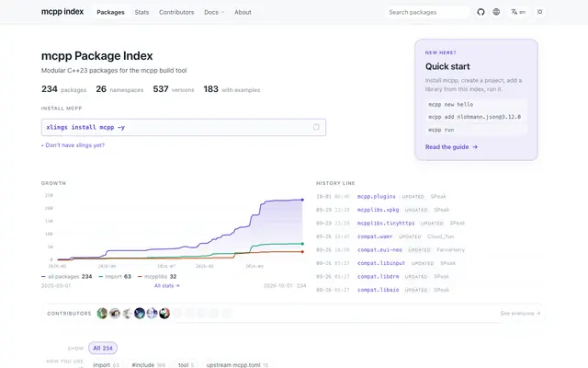Screen dimensions: 588x368
Task: Open the fifth contributor avatar
Action: (x=152, y=313)
